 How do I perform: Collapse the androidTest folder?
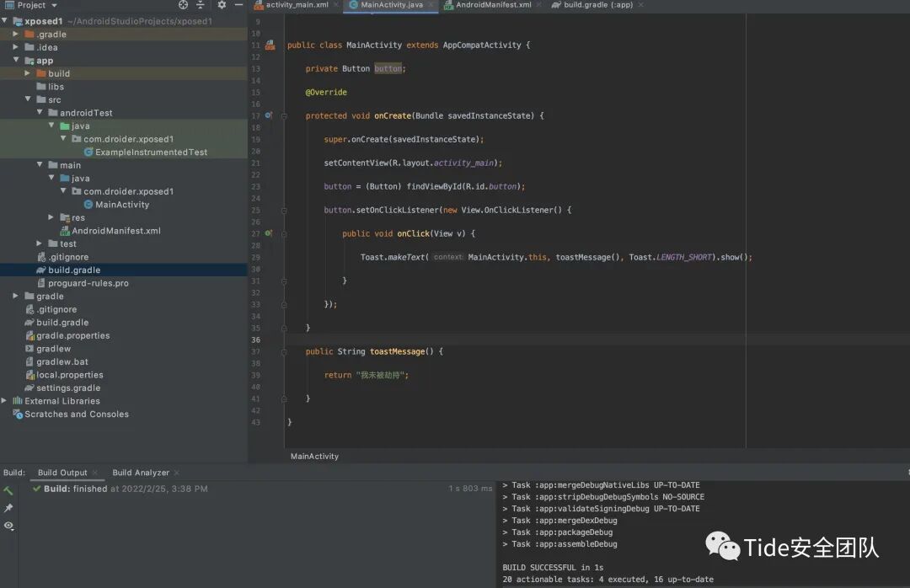pyautogui.click(x=40, y=113)
